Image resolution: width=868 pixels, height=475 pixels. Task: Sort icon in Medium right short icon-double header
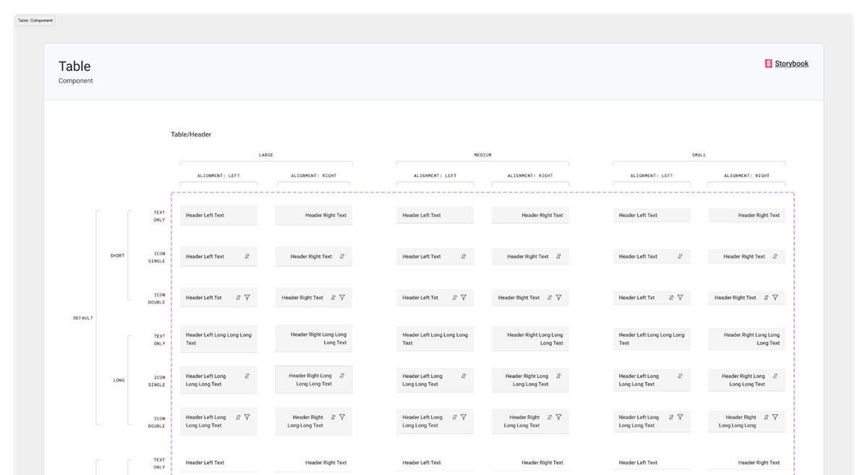550,297
